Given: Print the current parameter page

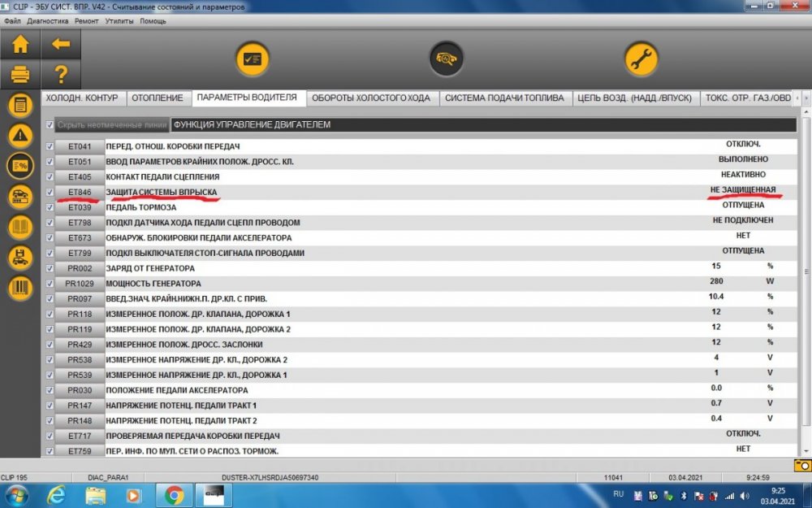Looking at the screenshot, I should point(20,75).
